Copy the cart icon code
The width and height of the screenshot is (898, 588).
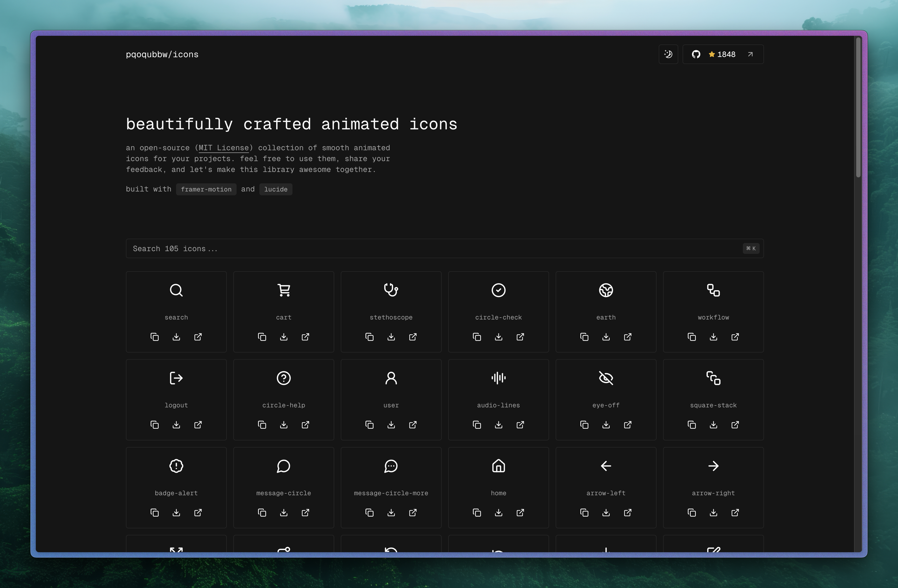coord(262,337)
